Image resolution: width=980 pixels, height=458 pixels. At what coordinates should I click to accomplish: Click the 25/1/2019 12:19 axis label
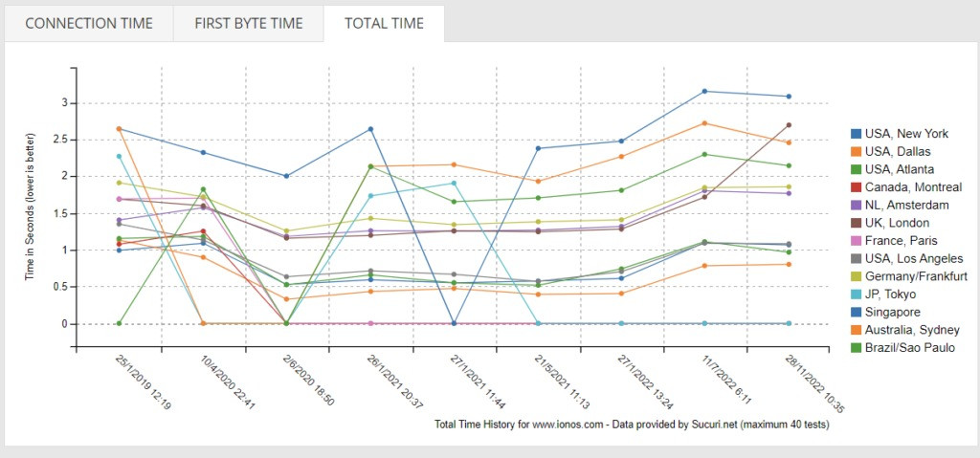click(x=144, y=383)
